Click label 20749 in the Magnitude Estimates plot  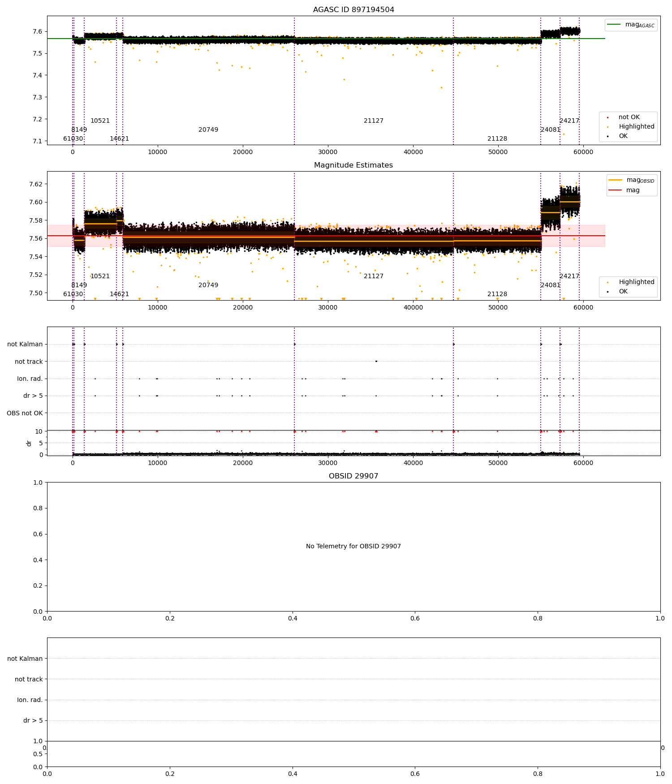208,285
